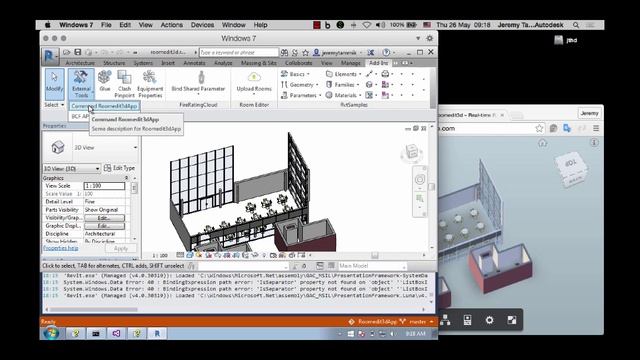Collapse the Graphics section in Properties
Viewport: 640px width, 360px height.
click(x=126, y=178)
